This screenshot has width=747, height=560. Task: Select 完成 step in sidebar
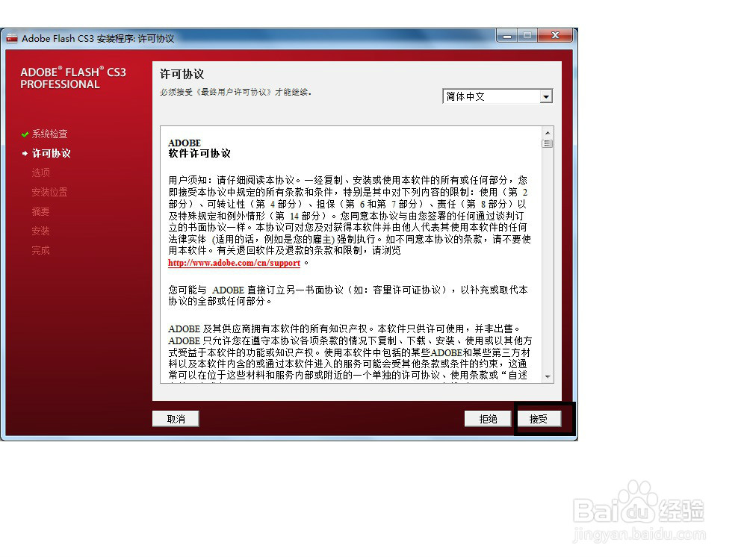coord(40,250)
